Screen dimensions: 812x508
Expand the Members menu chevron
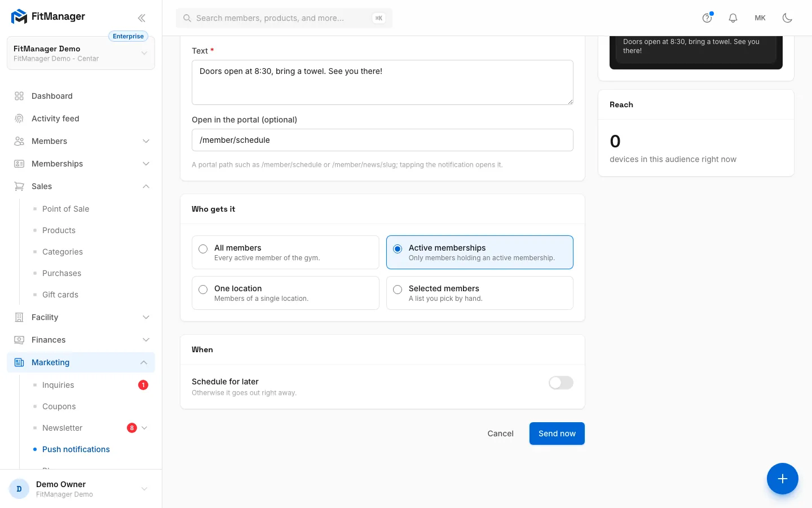point(146,141)
